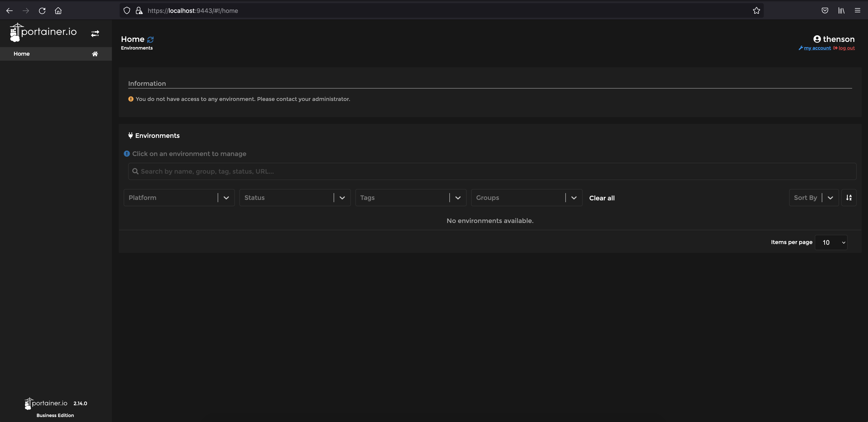This screenshot has width=868, height=422.
Task: Open the browser hamburger menu
Action: [x=857, y=11]
